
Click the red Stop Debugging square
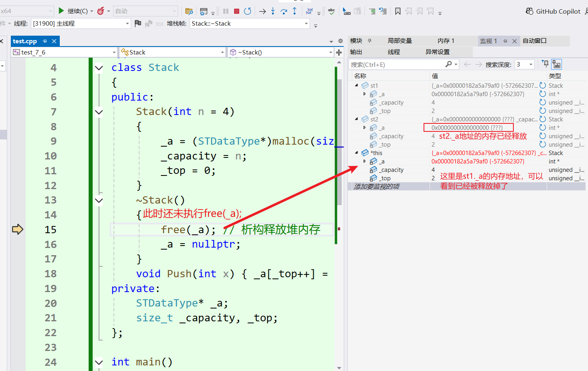[237, 11]
